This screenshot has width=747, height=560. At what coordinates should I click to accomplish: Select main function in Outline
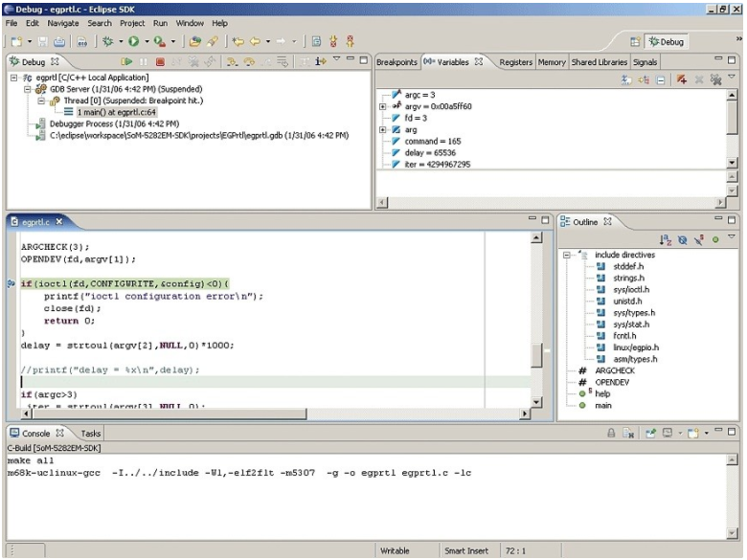tap(602, 405)
